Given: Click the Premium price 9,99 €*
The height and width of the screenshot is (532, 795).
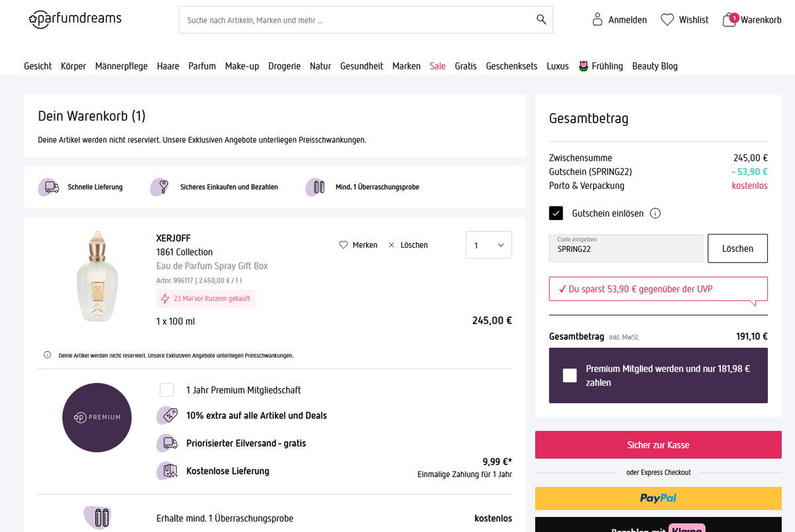Looking at the screenshot, I should tap(497, 462).
